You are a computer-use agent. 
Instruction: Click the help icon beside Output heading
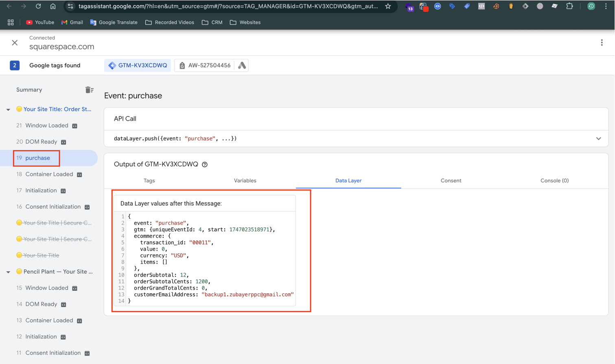click(x=205, y=165)
